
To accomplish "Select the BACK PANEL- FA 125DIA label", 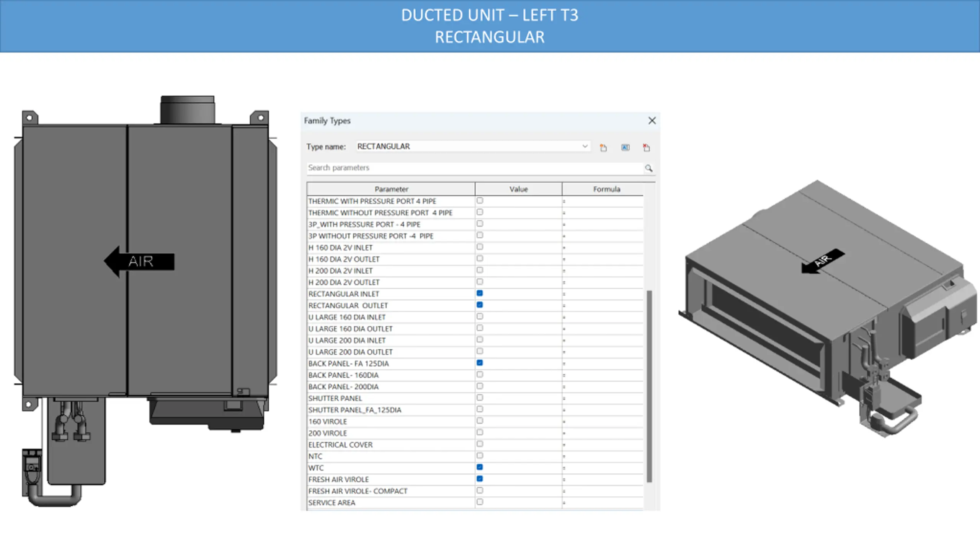I will pyautogui.click(x=348, y=364).
